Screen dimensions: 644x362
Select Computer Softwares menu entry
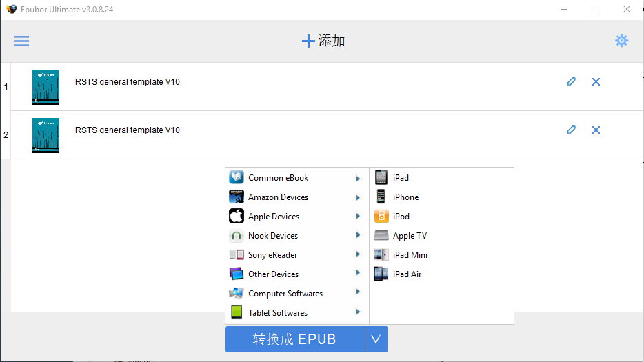(x=297, y=293)
